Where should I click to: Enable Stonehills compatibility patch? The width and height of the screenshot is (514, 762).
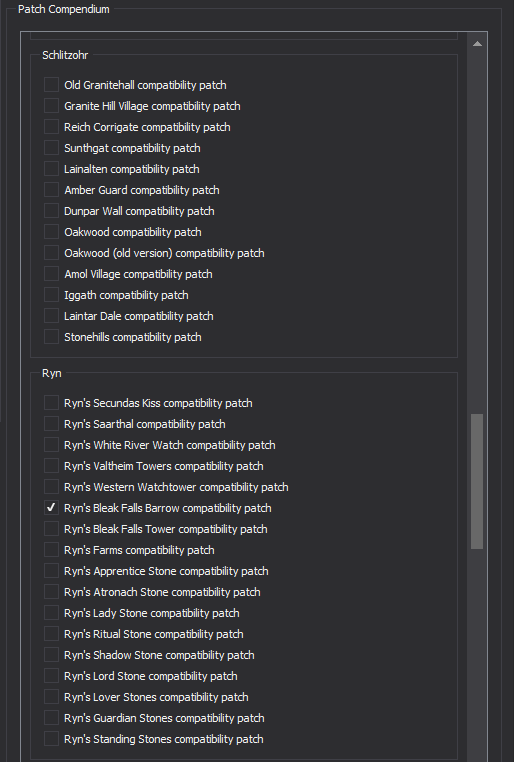point(51,336)
